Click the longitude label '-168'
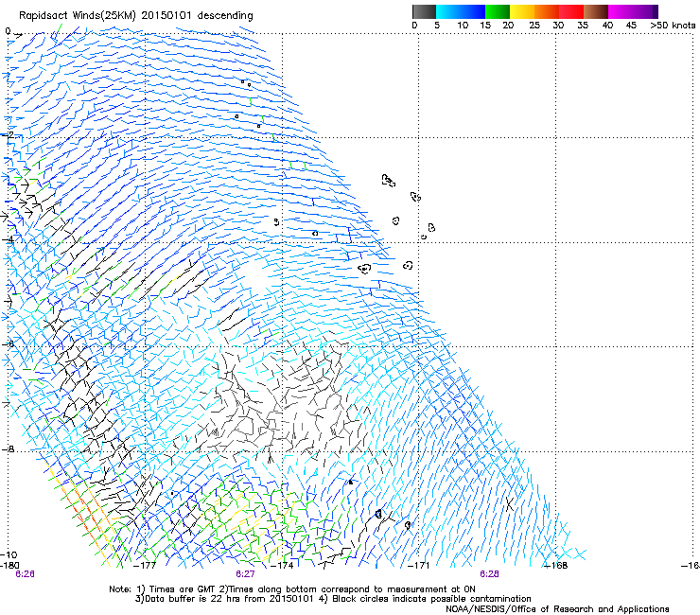Screen dimensions: 700x615 [556, 565]
